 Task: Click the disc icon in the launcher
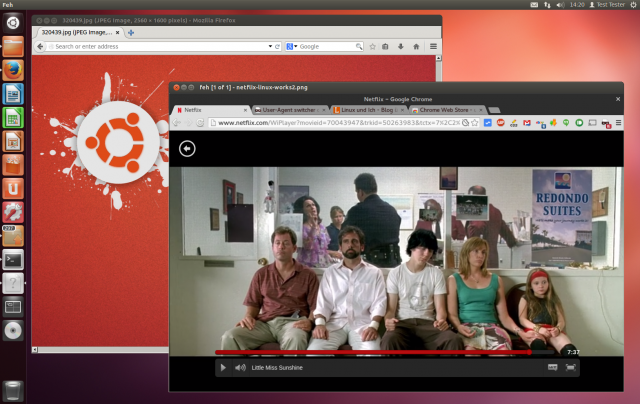(13, 331)
